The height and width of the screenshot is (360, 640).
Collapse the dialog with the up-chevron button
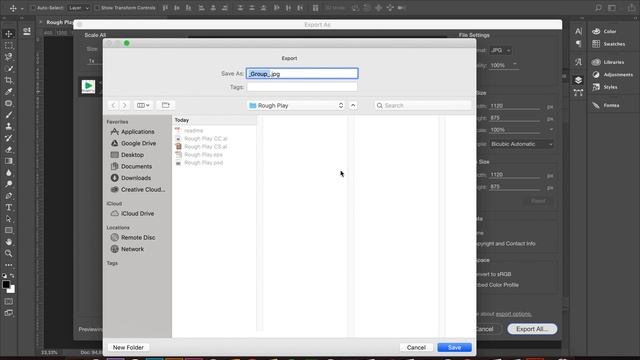[353, 105]
